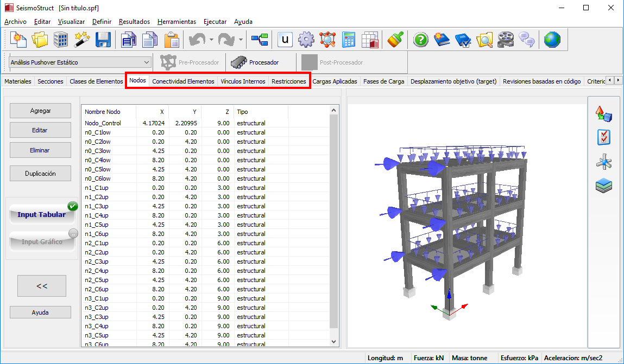Click the stacked layers icon beside 3D view

(x=603, y=186)
